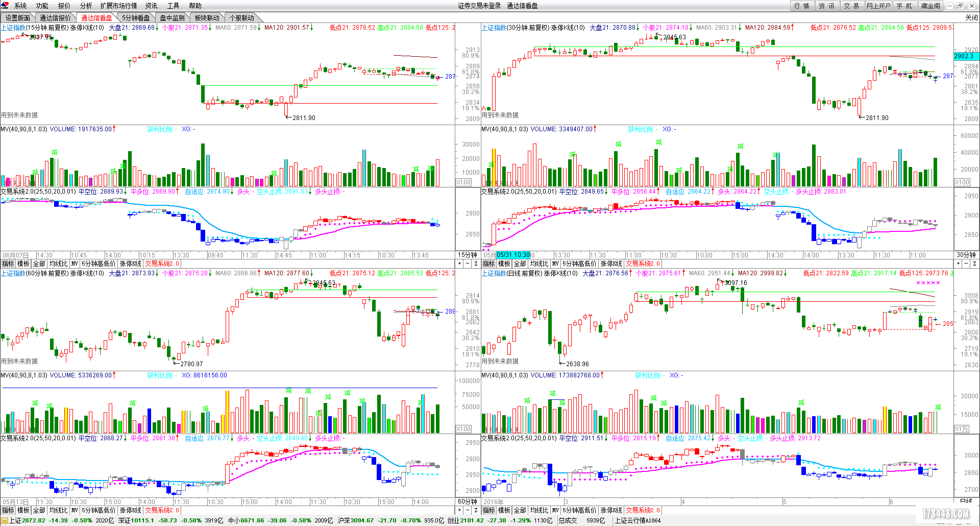Open the 个股联动 tab
This screenshot has width=980, height=526.
click(x=242, y=18)
